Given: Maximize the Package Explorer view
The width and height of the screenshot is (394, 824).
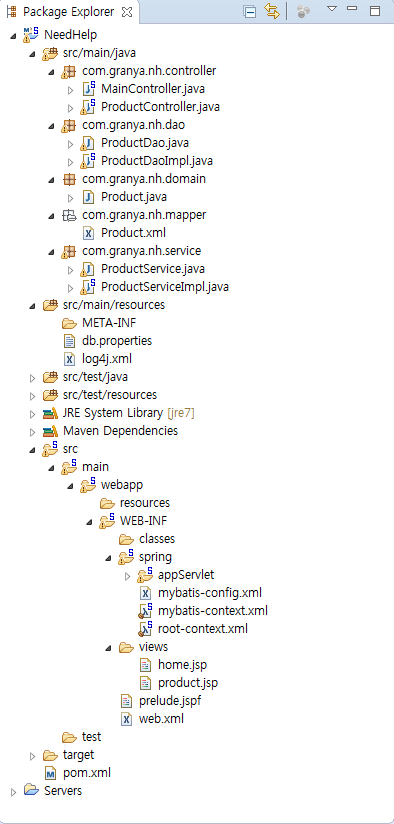Looking at the screenshot, I should point(375,11).
